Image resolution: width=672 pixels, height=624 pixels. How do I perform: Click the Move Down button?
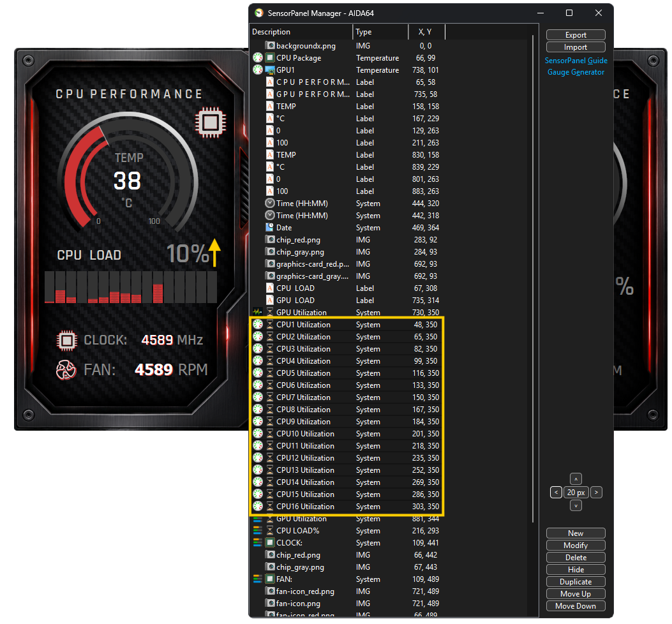[x=576, y=606]
